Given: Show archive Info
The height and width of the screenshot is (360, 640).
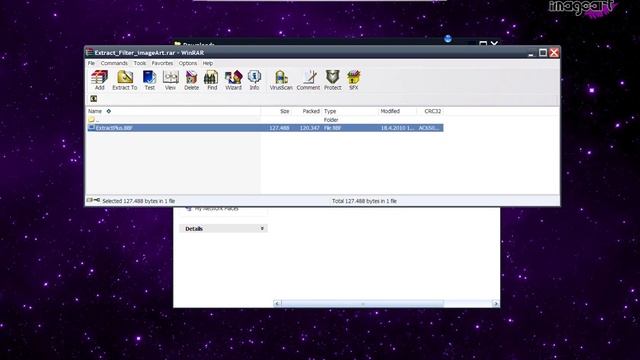Looking at the screenshot, I should [254, 80].
